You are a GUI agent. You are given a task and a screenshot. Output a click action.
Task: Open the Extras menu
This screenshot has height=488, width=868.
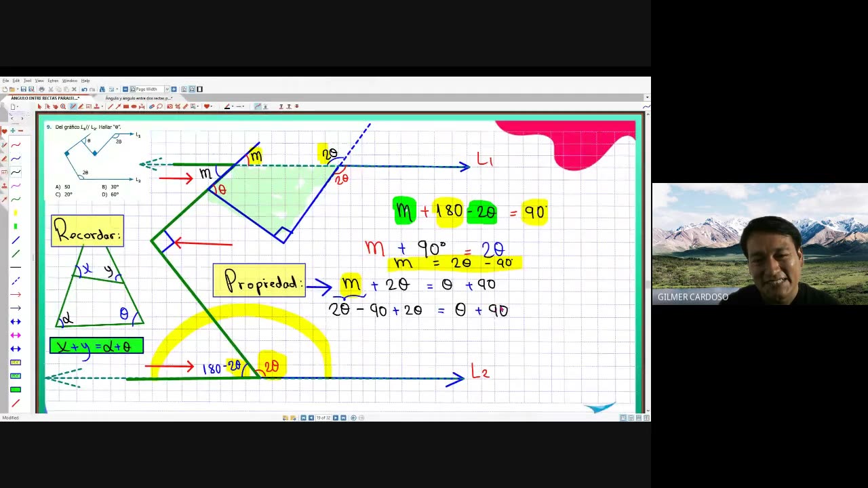(53, 81)
